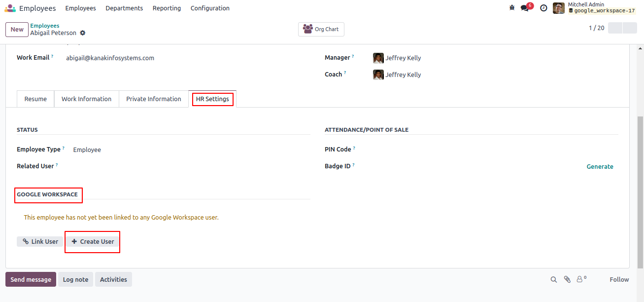The height and width of the screenshot is (302, 644).
Task: Click the Related User field
Action: 191,166
